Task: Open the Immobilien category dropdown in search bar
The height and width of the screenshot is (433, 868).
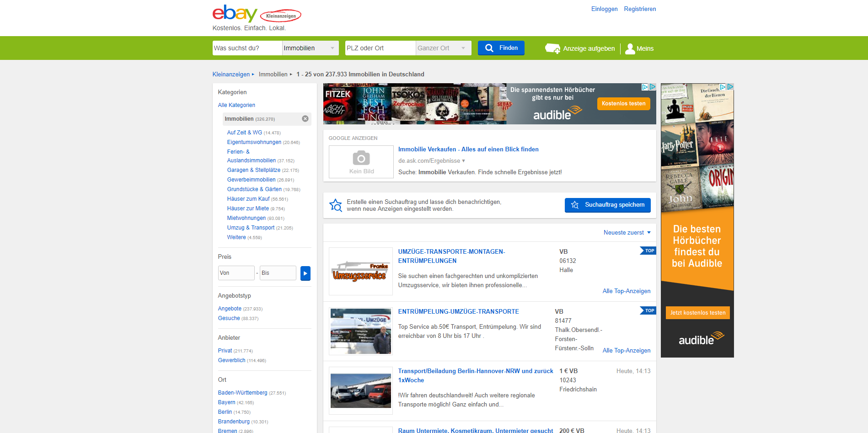Action: click(310, 48)
